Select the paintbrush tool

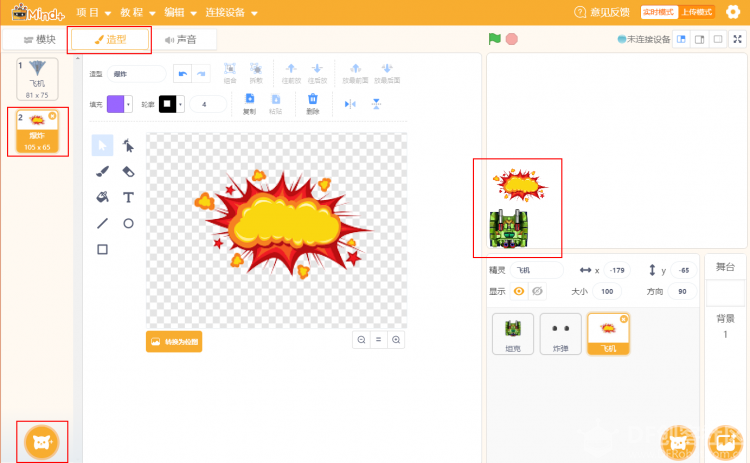point(102,171)
